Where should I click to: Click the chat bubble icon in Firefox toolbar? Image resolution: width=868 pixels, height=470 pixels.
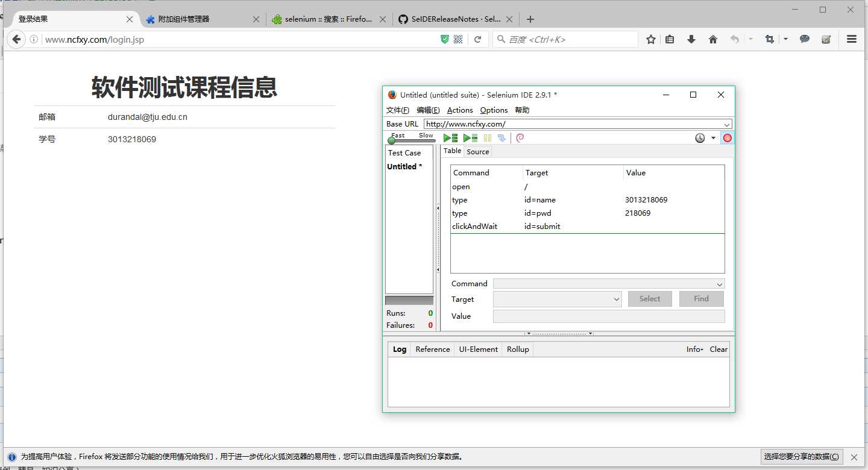[x=805, y=39]
